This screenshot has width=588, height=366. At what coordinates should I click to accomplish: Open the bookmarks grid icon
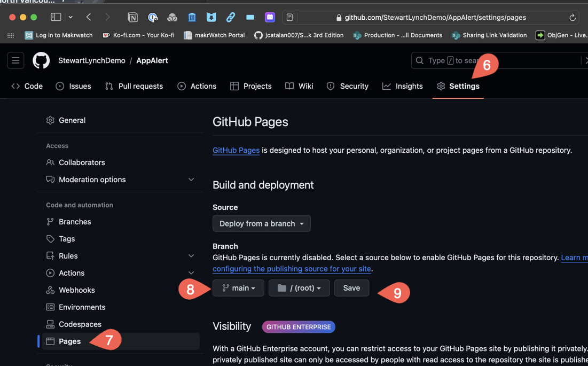pos(11,35)
